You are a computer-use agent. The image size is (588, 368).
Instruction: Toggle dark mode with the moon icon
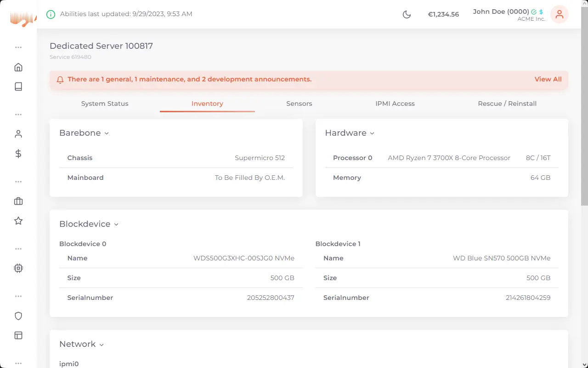point(407,14)
